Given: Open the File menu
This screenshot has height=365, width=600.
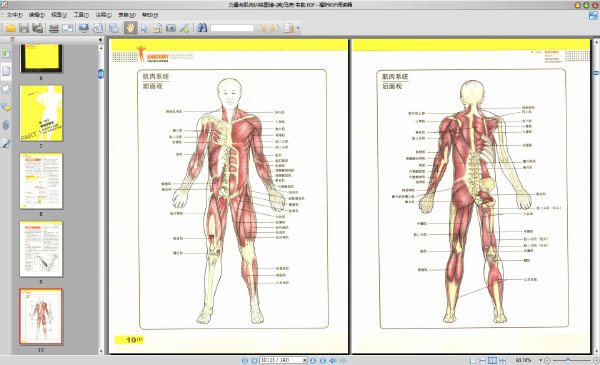Looking at the screenshot, I should tap(14, 15).
